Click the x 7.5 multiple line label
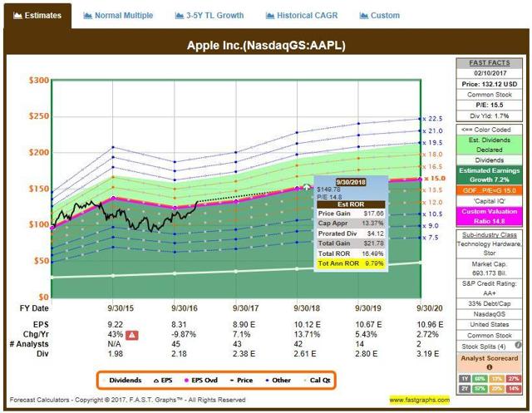The image size is (532, 413). point(431,238)
